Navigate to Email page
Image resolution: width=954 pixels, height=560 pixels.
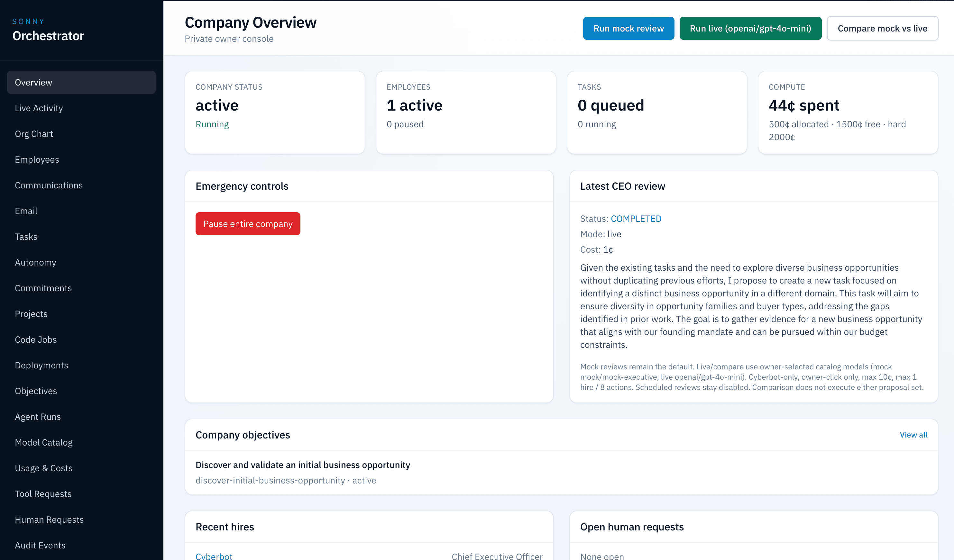tap(81, 211)
